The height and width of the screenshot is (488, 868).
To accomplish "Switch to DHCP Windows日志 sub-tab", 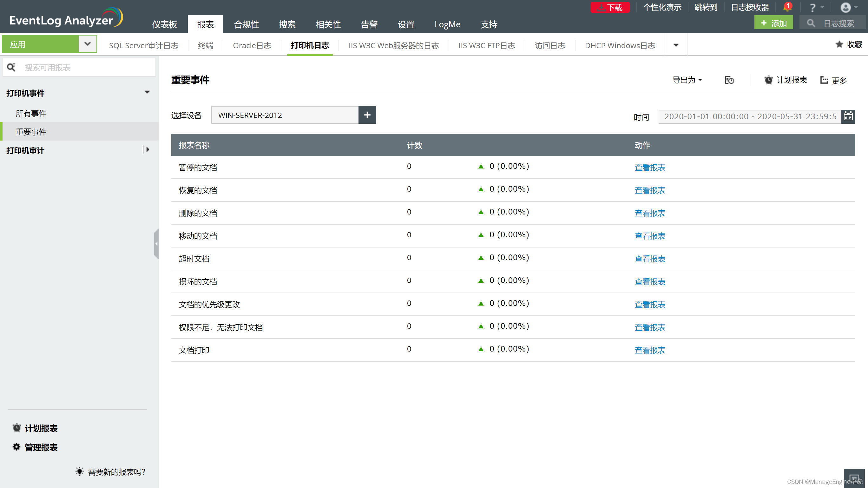I will tap(620, 45).
